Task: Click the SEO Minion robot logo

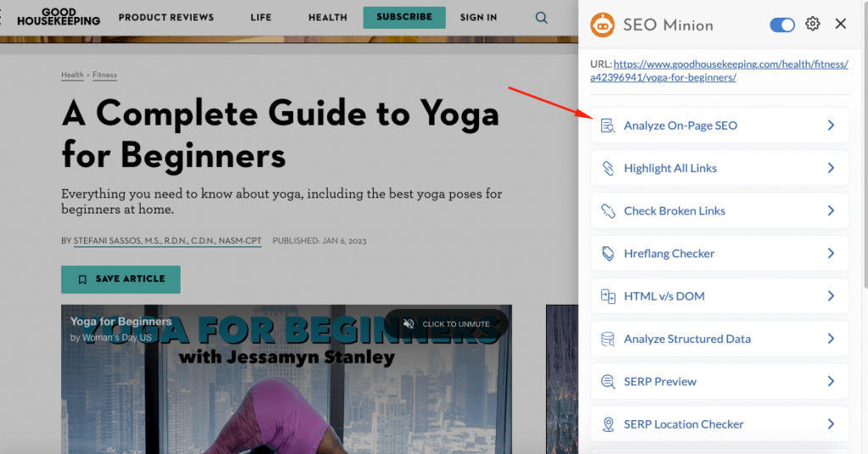Action: click(x=603, y=25)
